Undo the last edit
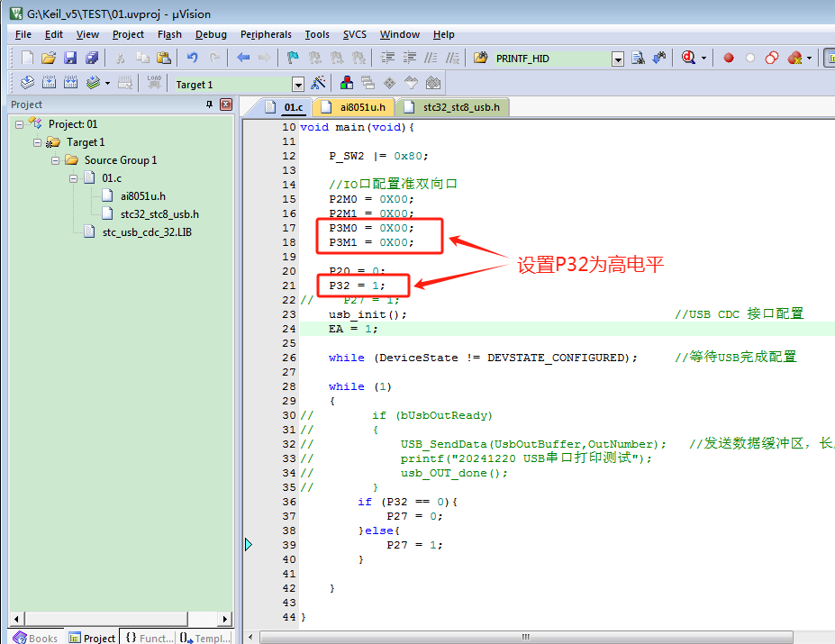Screen dimensions: 835x644 point(192,58)
